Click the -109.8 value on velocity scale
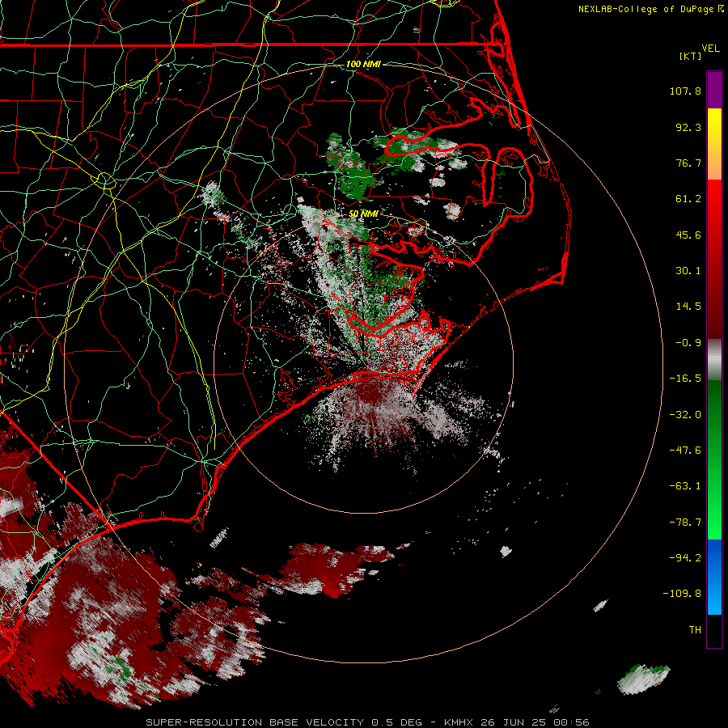This screenshot has height=728, width=728. [682, 594]
